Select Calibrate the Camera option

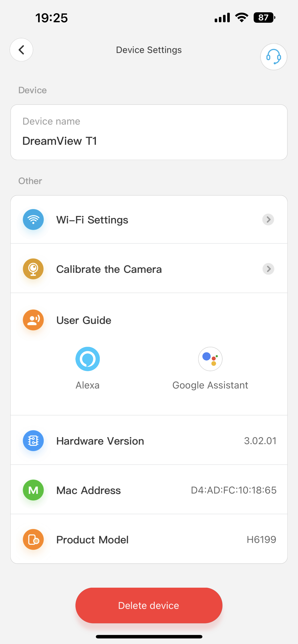[109, 269]
